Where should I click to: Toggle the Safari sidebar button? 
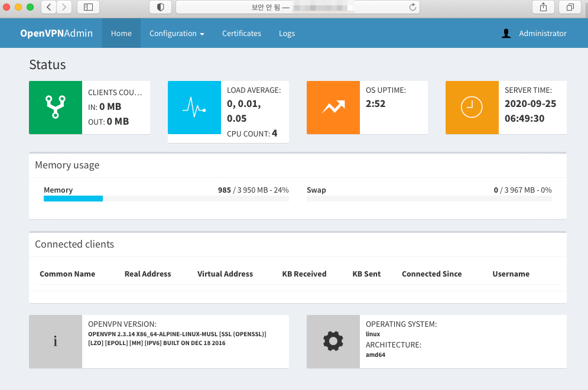[x=88, y=7]
